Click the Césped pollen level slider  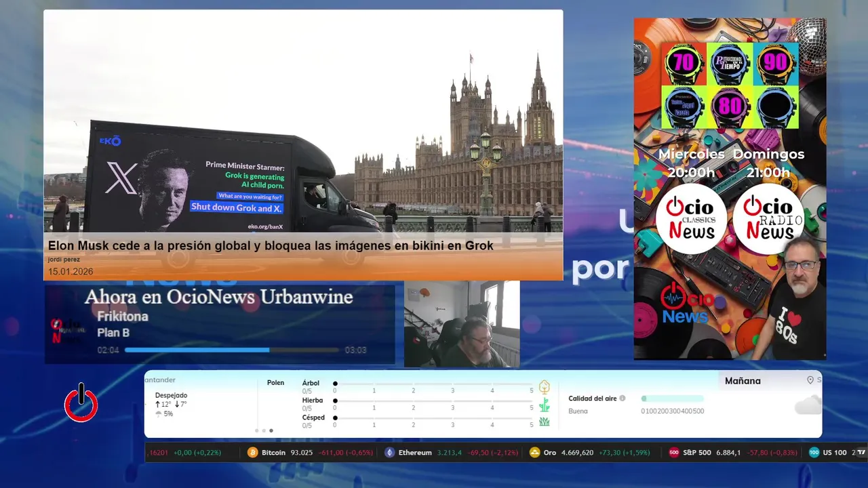click(433, 418)
